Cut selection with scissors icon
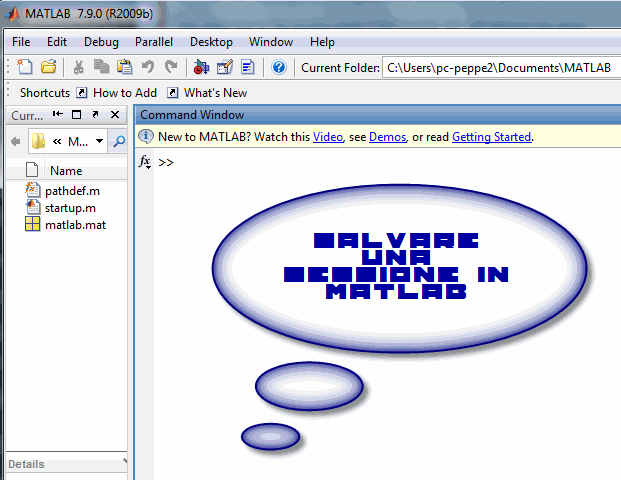Viewport: 621px width, 480px height. pyautogui.click(x=78, y=67)
